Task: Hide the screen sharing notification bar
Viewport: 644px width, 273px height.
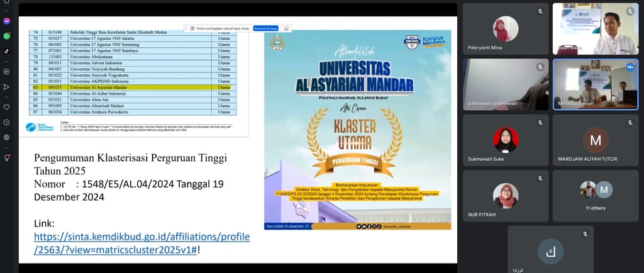Action: (x=287, y=28)
